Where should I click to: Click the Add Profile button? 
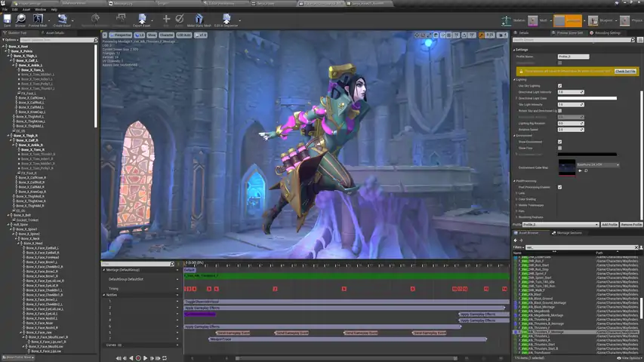(609, 225)
